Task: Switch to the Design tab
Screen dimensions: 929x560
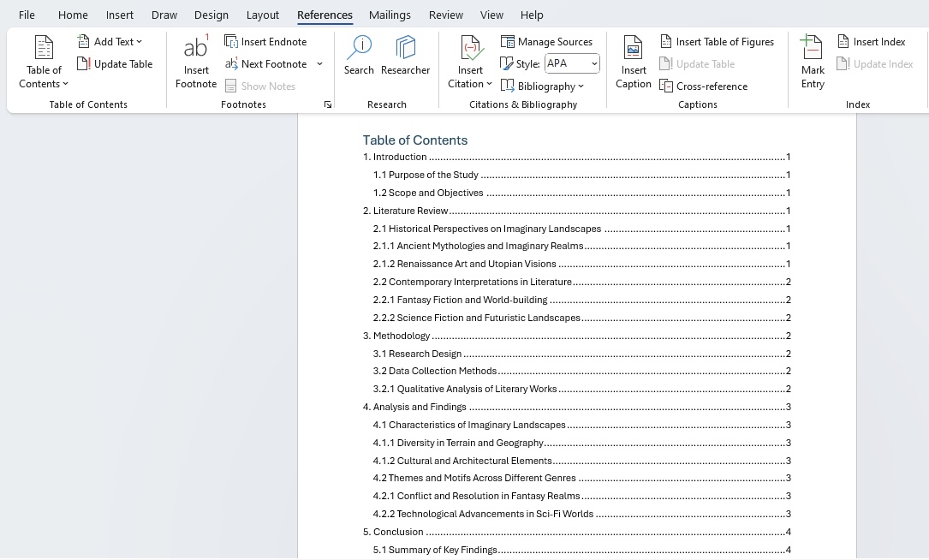Action: [211, 15]
